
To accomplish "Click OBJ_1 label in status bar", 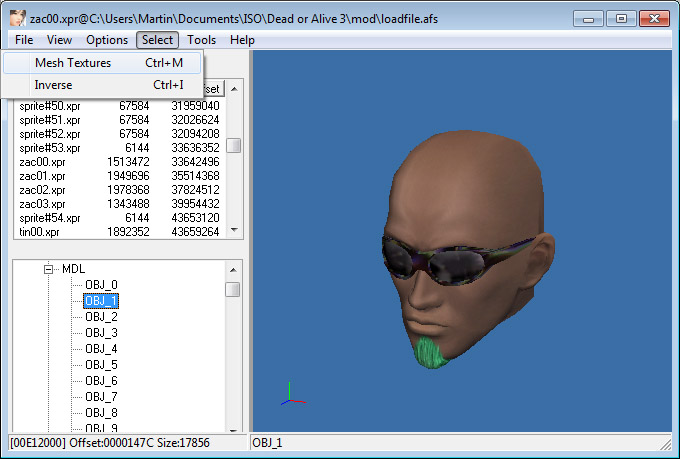I will [267, 443].
